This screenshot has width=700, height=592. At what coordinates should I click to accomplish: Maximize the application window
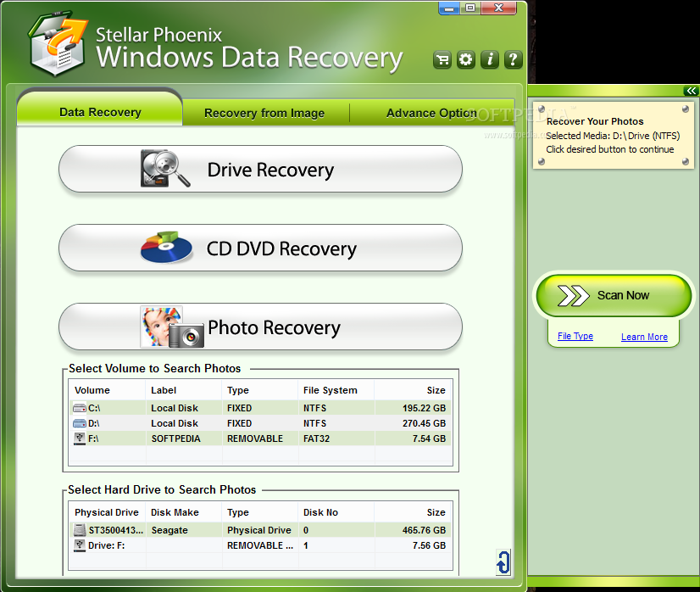tap(470, 8)
